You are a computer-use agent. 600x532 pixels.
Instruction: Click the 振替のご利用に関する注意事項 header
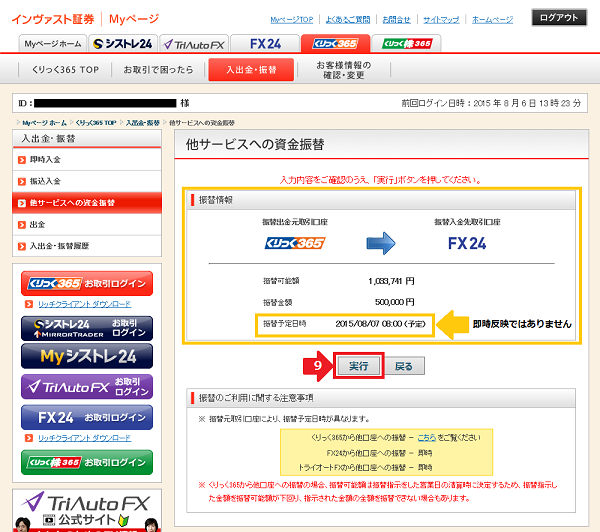[x=256, y=398]
